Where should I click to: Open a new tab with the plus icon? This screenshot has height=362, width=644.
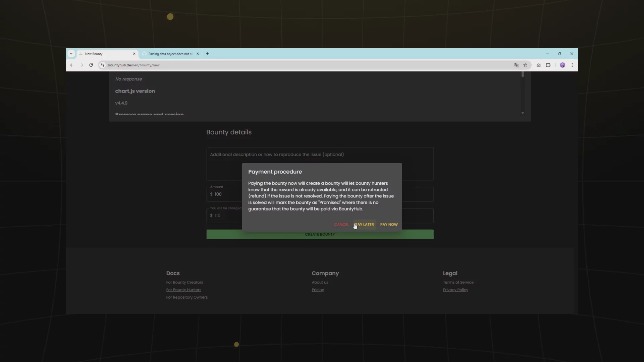point(207,54)
